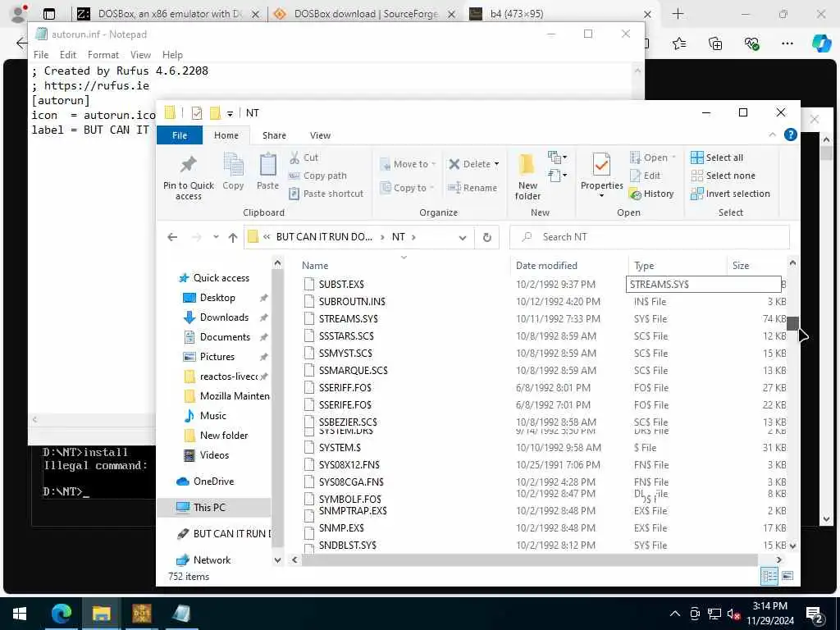
Task: Show hidden tray icons chevron
Action: click(x=675, y=614)
